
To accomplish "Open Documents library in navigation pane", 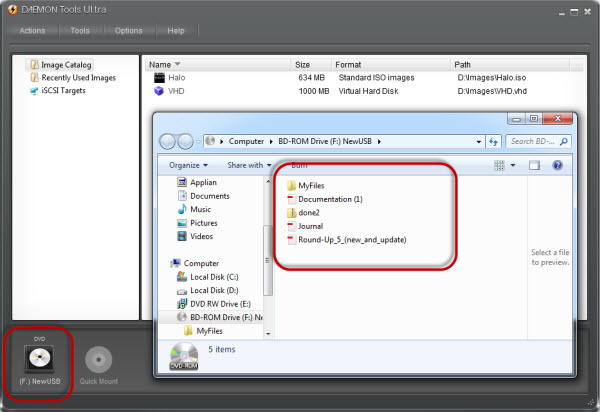I will coord(204,196).
